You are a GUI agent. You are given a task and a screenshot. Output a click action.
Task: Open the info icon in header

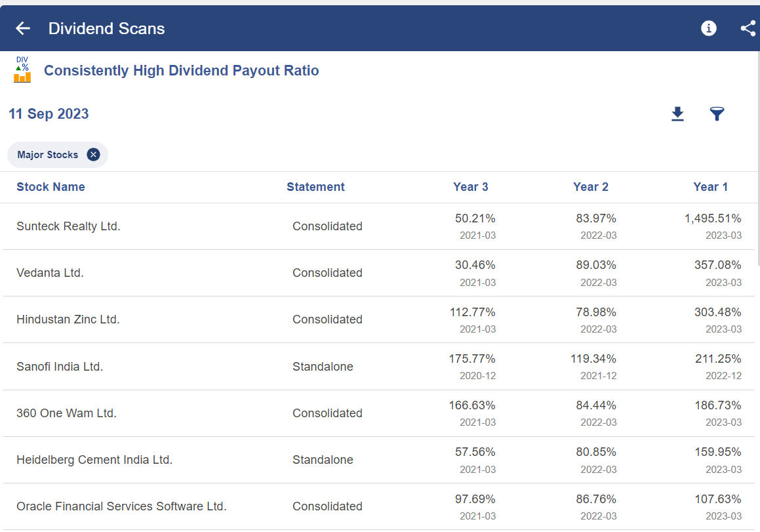[709, 29]
